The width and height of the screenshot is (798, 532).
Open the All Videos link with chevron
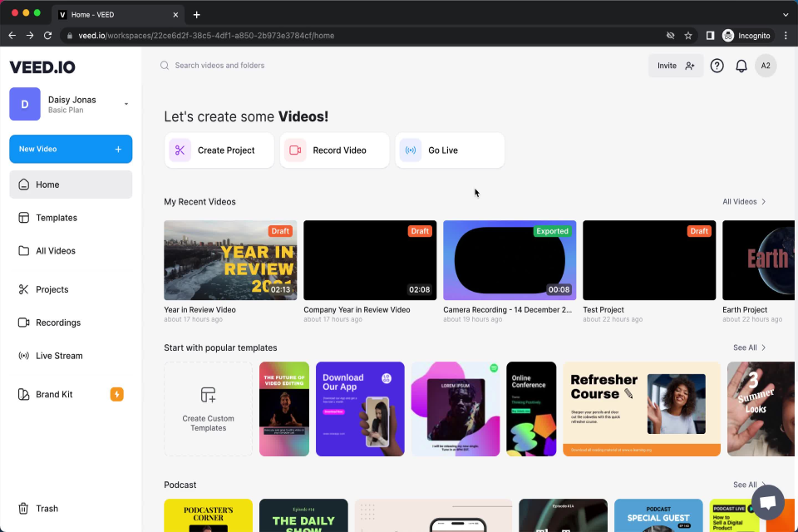(744, 202)
